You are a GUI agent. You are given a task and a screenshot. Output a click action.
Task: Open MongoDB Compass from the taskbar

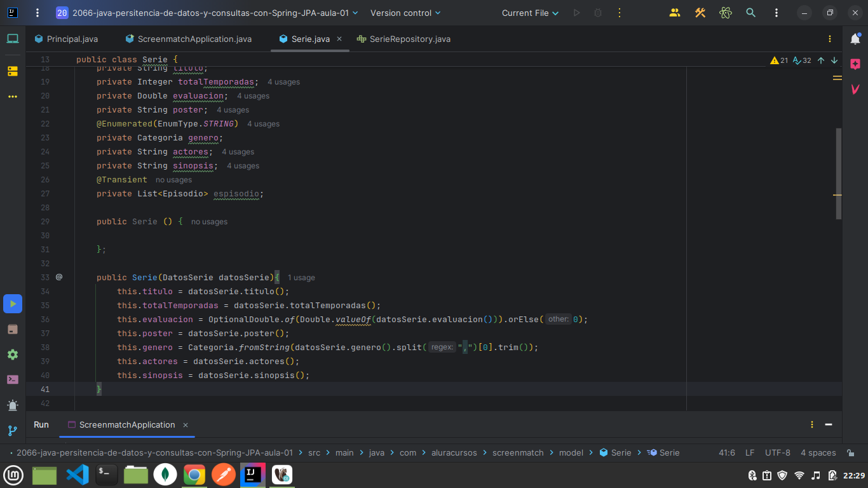tap(165, 475)
